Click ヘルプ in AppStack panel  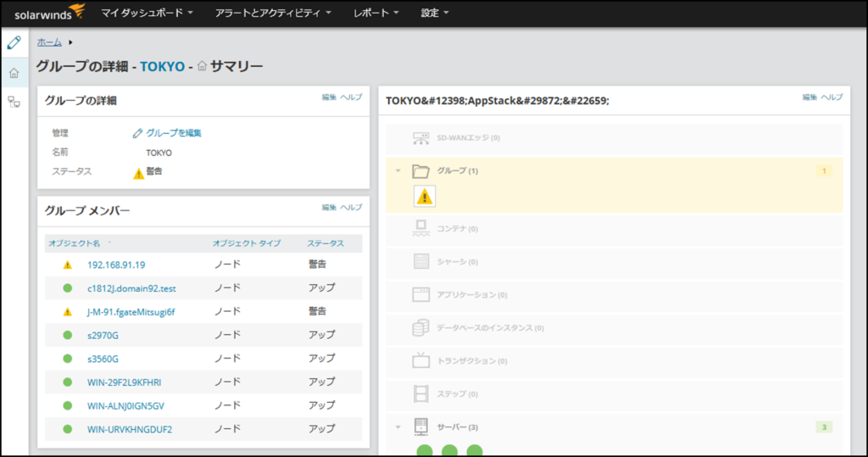pos(832,97)
